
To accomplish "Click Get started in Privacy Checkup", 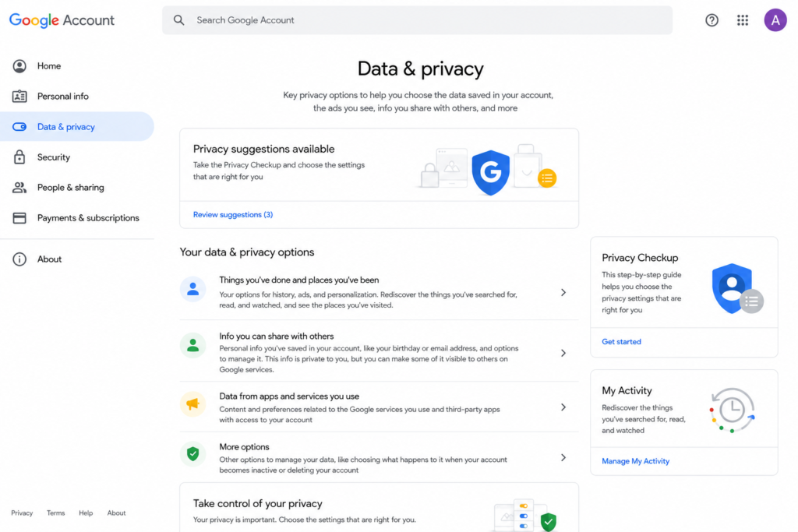I will tap(621, 342).
